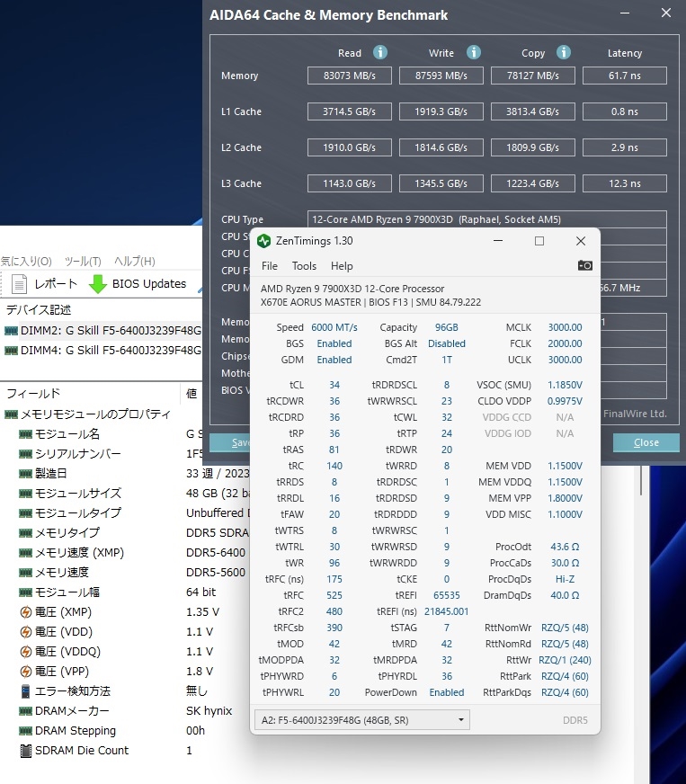Click the icon beside モジュールサイズ
686x784 pixels.
25,494
